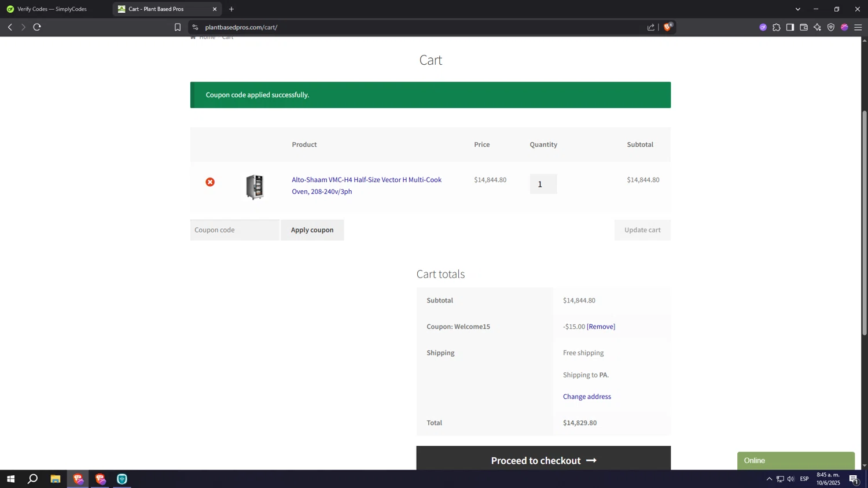Screen dimensions: 868x488
Task: Open the volume tray icon
Action: [790, 479]
